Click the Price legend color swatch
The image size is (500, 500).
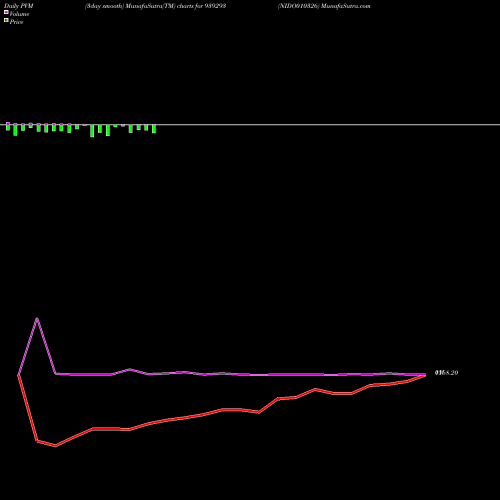6,20
